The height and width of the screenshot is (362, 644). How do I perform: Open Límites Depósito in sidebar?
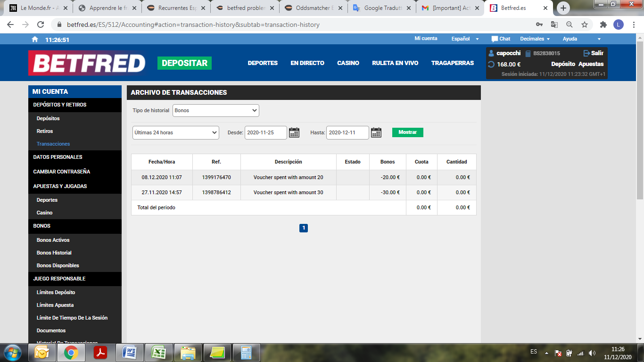[x=56, y=292]
